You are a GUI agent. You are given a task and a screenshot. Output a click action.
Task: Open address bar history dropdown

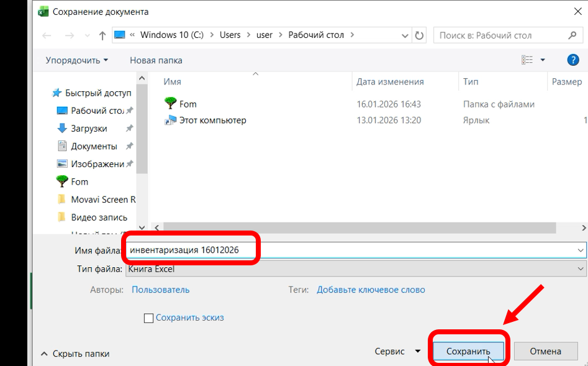(x=405, y=35)
